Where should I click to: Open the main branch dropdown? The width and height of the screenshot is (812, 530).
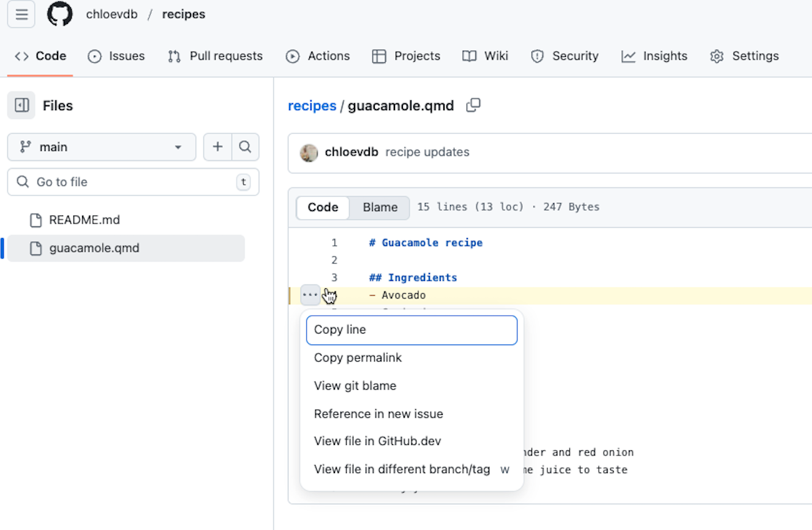[102, 147]
